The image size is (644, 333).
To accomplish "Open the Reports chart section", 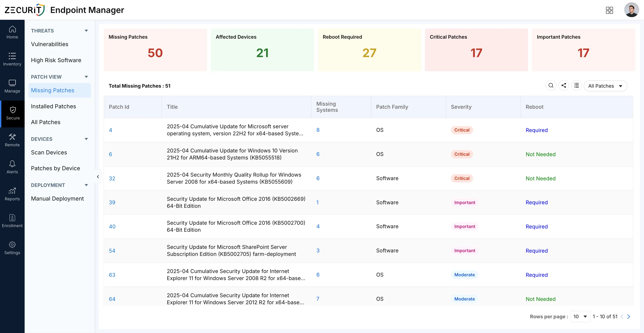I will click(x=12, y=194).
